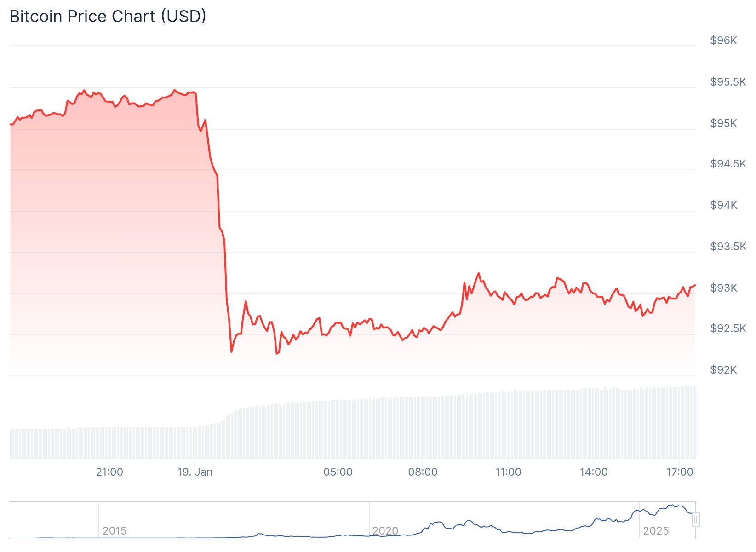This screenshot has height=552, width=756.
Task: Click the $95K price axis label
Action: [x=723, y=123]
